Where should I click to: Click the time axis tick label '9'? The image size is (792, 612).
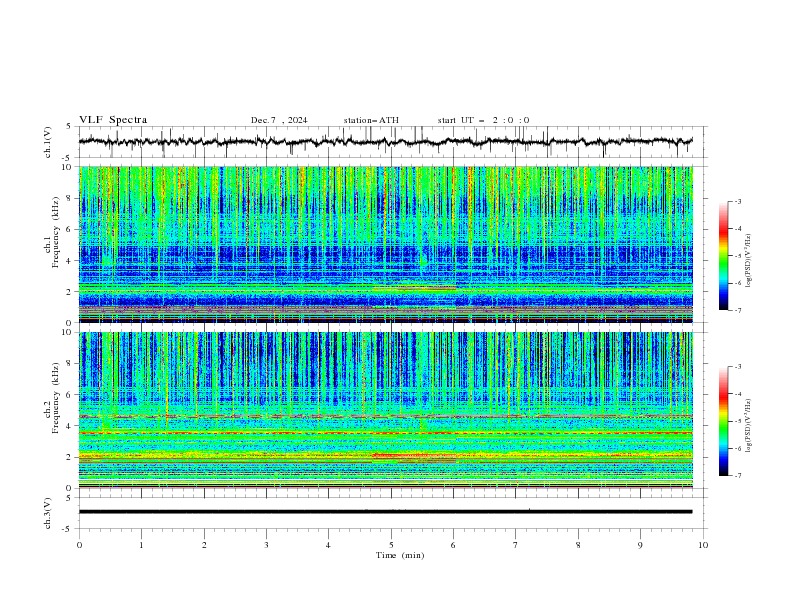tap(640, 545)
